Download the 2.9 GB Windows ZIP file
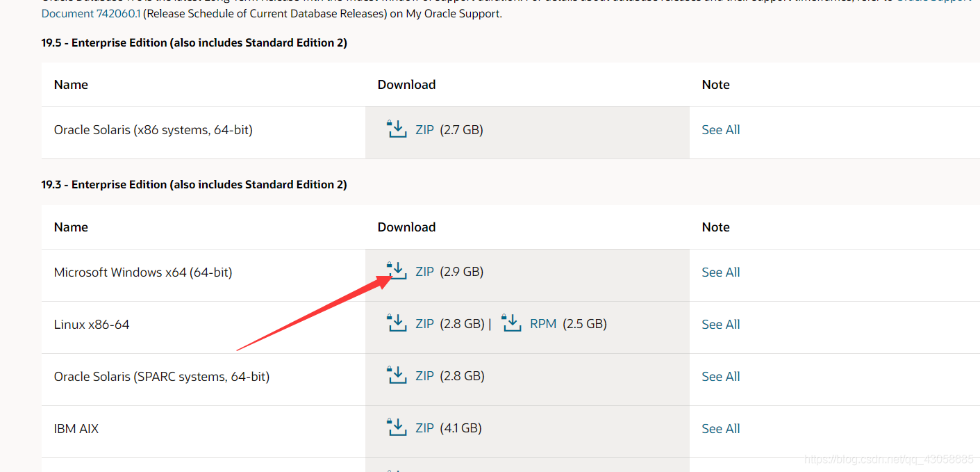Viewport: 980px width, 472px height. point(424,272)
